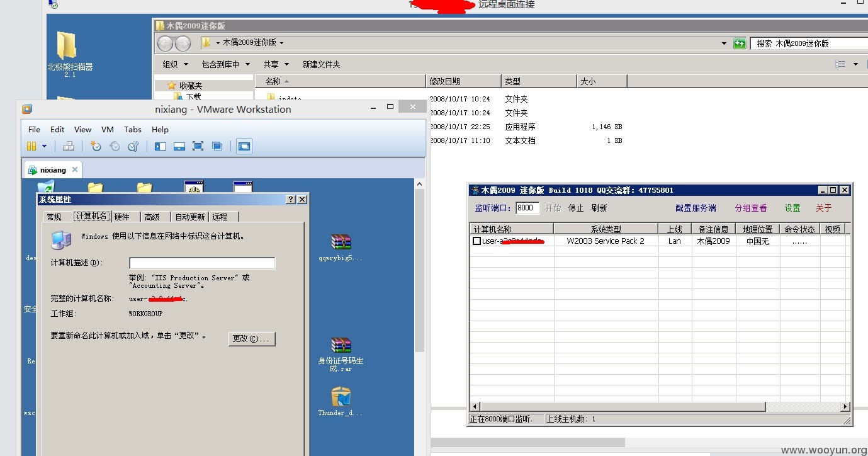Image resolution: width=868 pixels, height=456 pixels.
Task: Select qqwrybig rar archive desktop icon
Action: tap(341, 248)
